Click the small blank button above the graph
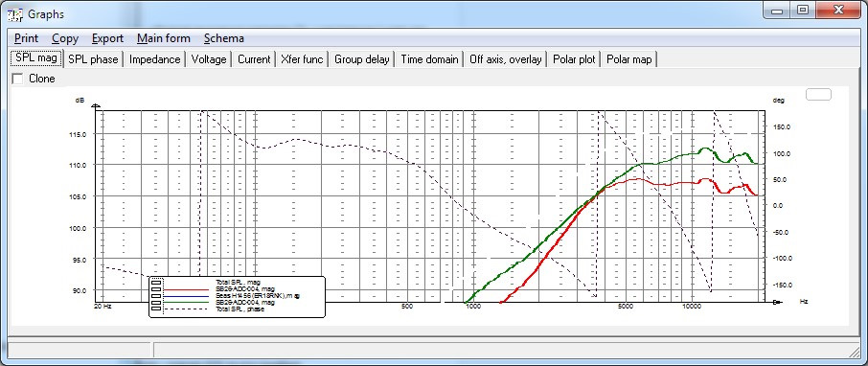The height and width of the screenshot is (366, 868). 818,94
